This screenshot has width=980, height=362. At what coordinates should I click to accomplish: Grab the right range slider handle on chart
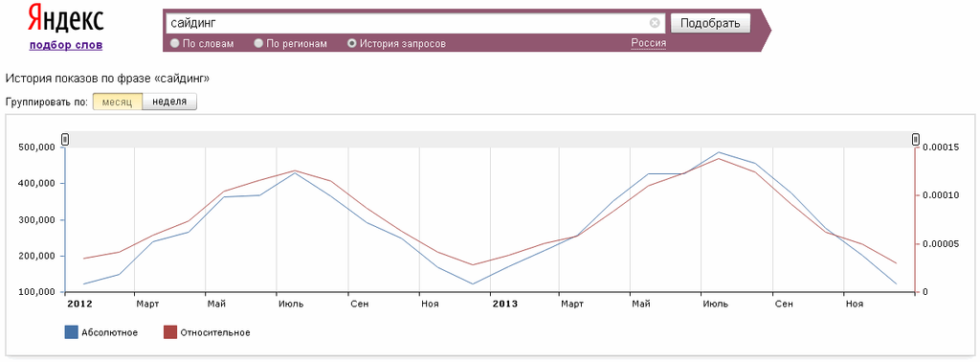tap(916, 139)
